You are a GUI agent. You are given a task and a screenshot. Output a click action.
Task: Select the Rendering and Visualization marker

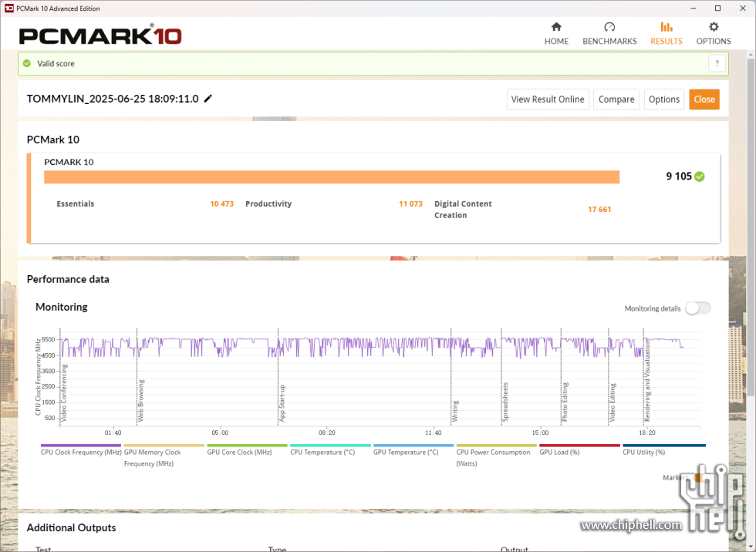click(647, 380)
